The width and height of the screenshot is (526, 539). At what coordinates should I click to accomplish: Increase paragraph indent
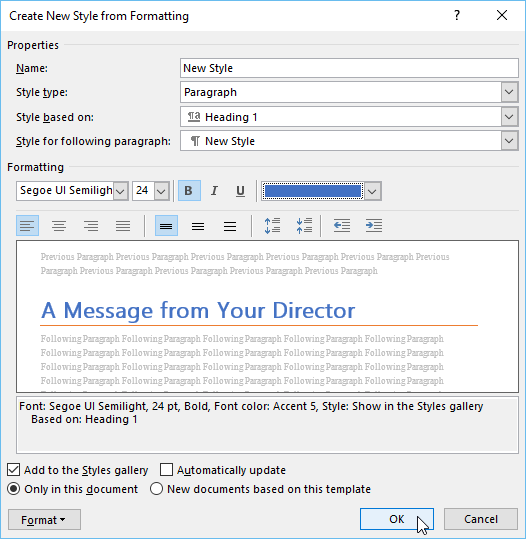374,226
